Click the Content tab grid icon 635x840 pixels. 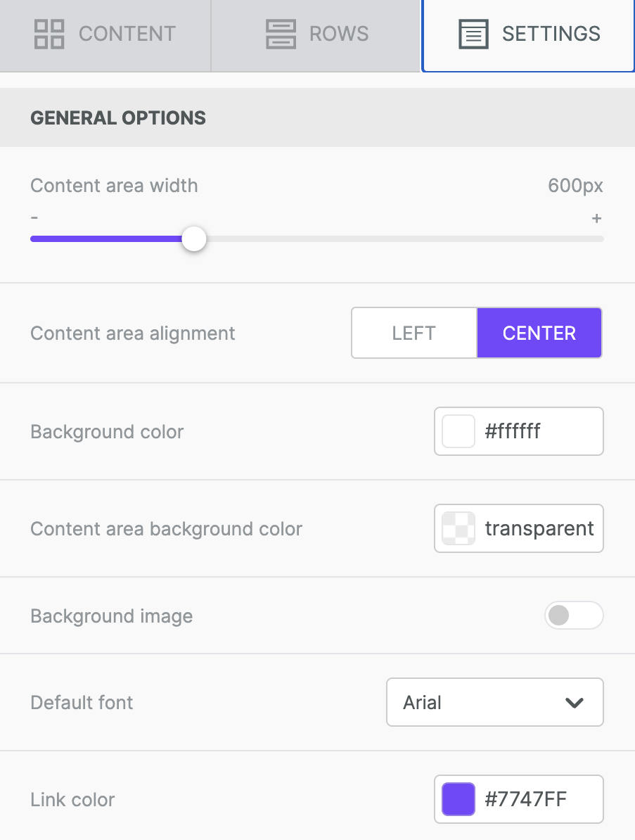(x=48, y=33)
